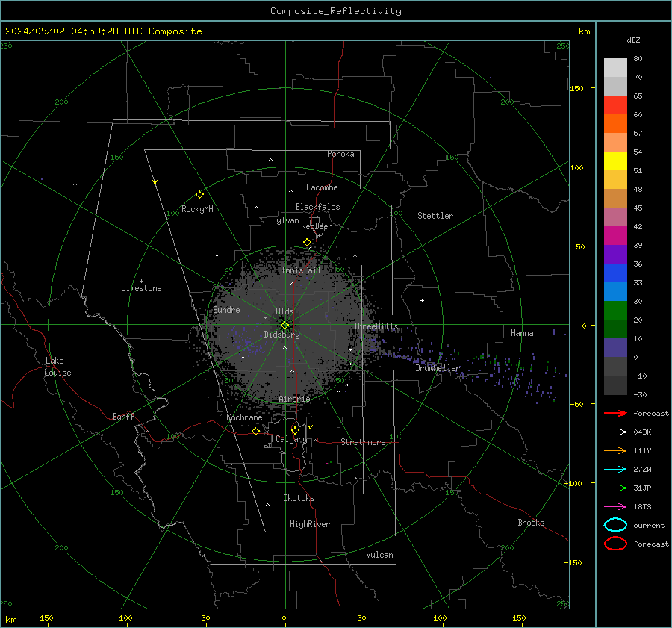Click the Okotoks city label
This screenshot has height=628, width=672.
[x=299, y=498]
